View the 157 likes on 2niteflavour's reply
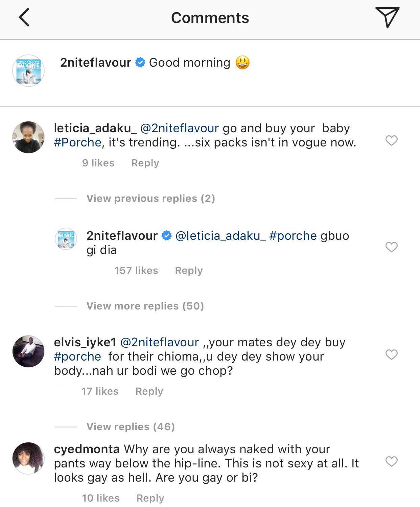The image size is (420, 507). tap(136, 271)
